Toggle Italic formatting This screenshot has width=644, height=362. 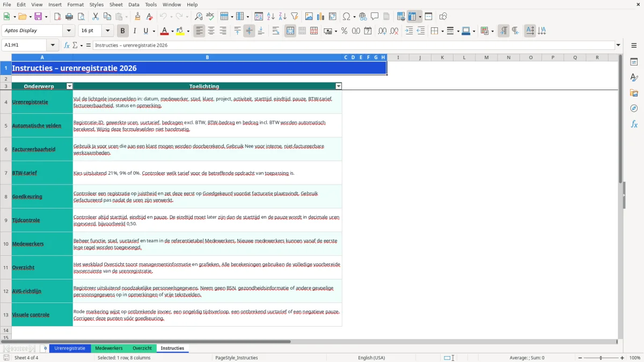pos(135,31)
